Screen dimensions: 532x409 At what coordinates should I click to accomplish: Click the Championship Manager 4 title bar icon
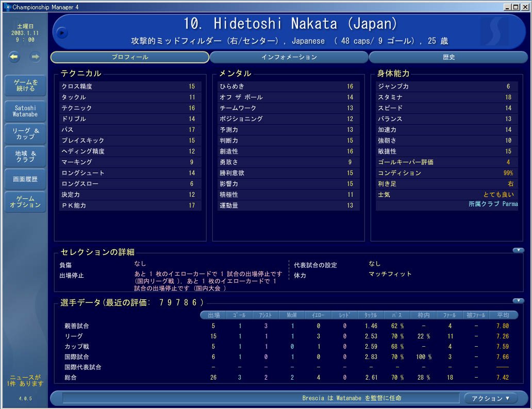(x=7, y=7)
